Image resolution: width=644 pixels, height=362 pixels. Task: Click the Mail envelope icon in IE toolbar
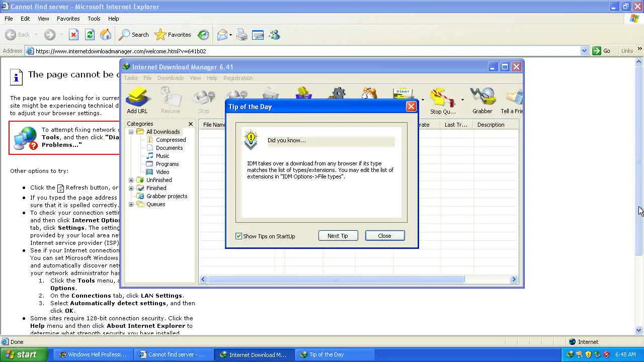222,35
